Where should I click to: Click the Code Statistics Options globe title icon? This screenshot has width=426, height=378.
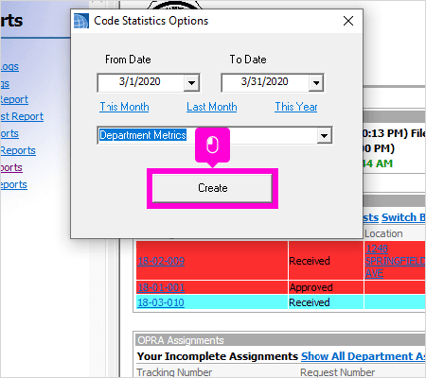tap(81, 21)
